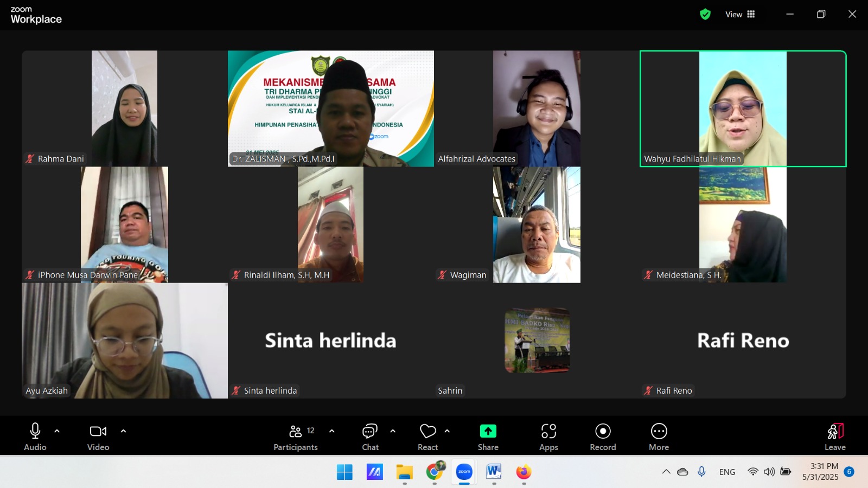This screenshot has width=868, height=488.
Task: Open the React emoji icon
Action: [427, 432]
